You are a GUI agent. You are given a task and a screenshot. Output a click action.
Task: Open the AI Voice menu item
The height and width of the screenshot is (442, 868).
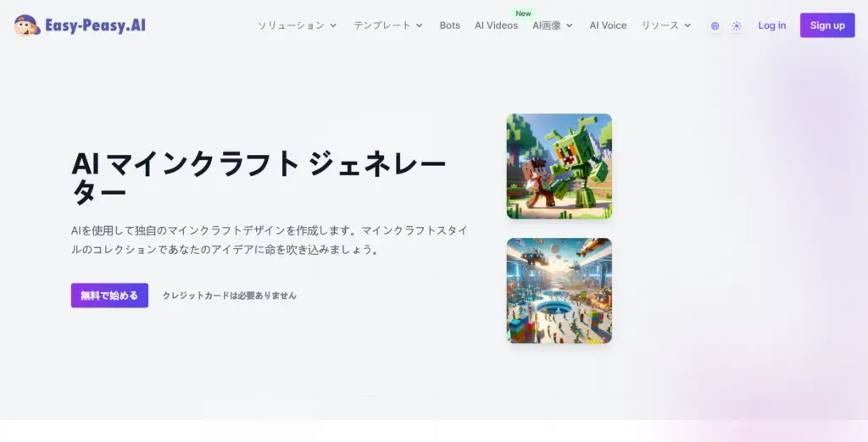[608, 25]
